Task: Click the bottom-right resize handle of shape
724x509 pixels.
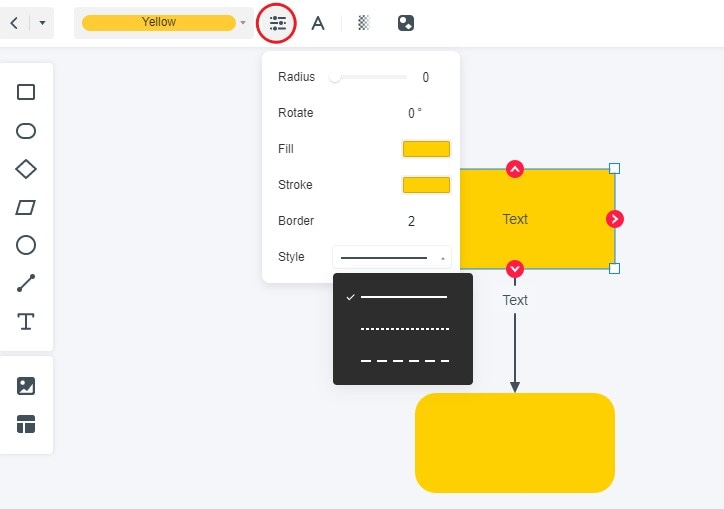Action: coord(614,268)
